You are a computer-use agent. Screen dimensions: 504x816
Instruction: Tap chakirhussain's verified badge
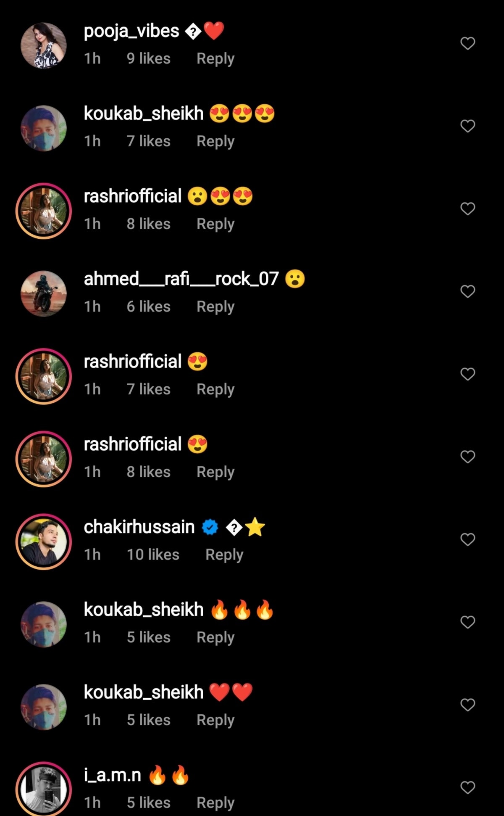[210, 527]
